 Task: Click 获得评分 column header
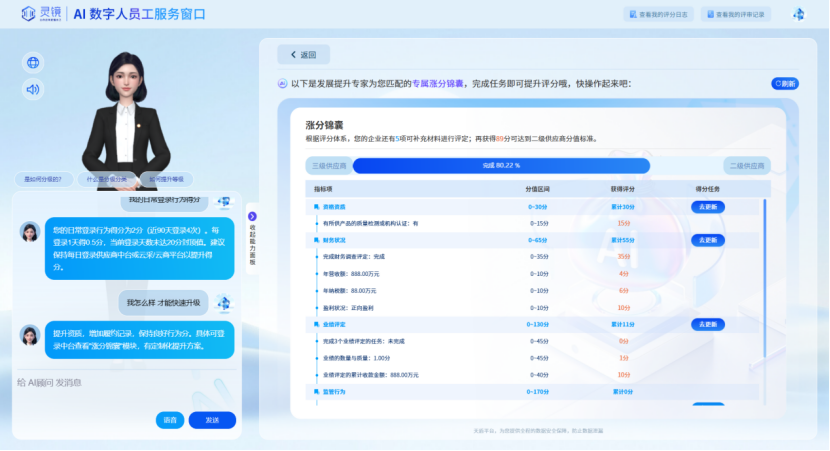coord(622,189)
